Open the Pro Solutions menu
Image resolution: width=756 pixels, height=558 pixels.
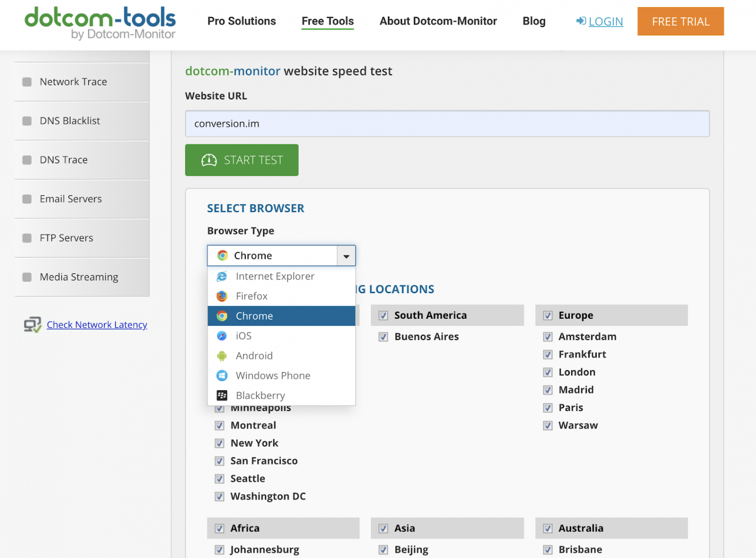tap(242, 21)
